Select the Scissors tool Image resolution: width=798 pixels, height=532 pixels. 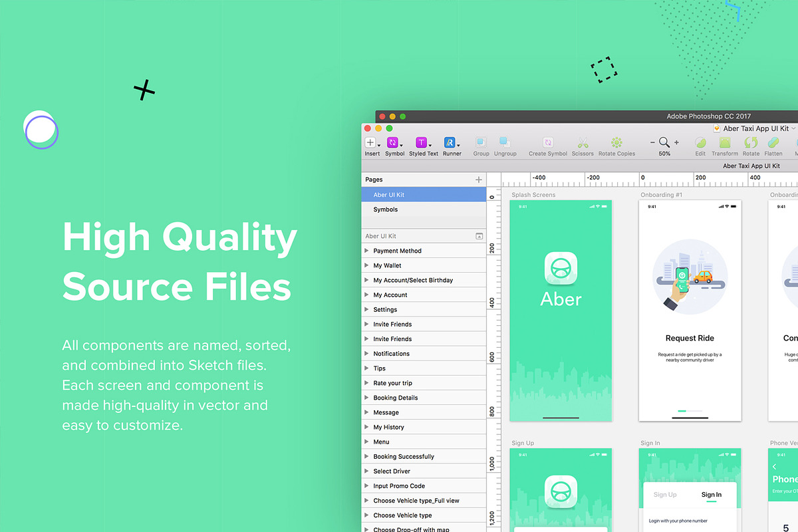[x=583, y=142]
